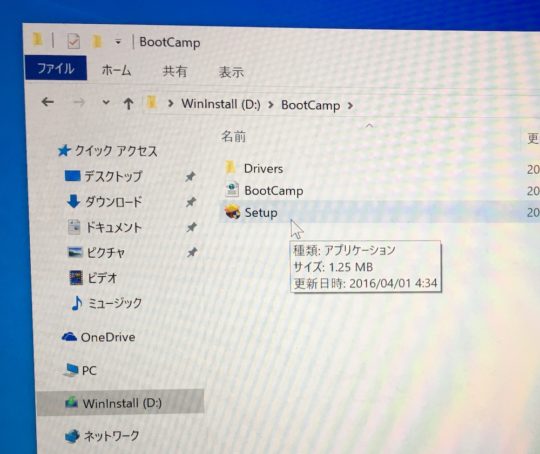Open the Quick Access Toolbar customize dropdown
The image size is (540, 454).
(x=118, y=42)
